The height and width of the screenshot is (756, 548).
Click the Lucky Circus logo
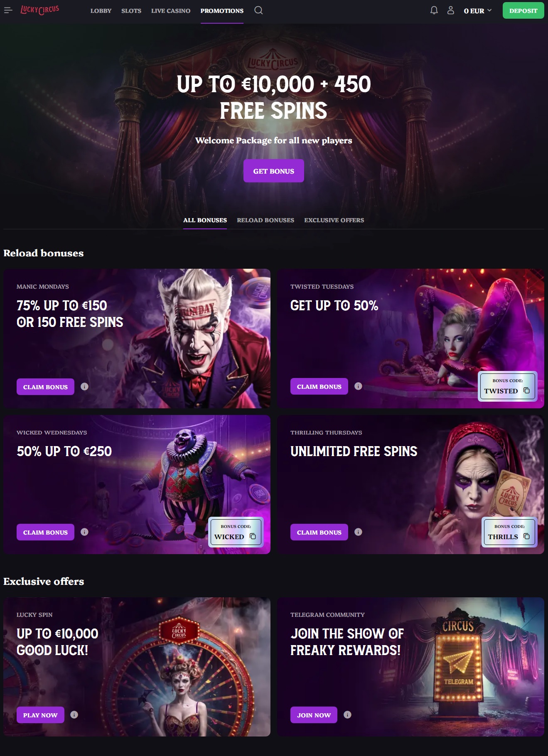(40, 10)
